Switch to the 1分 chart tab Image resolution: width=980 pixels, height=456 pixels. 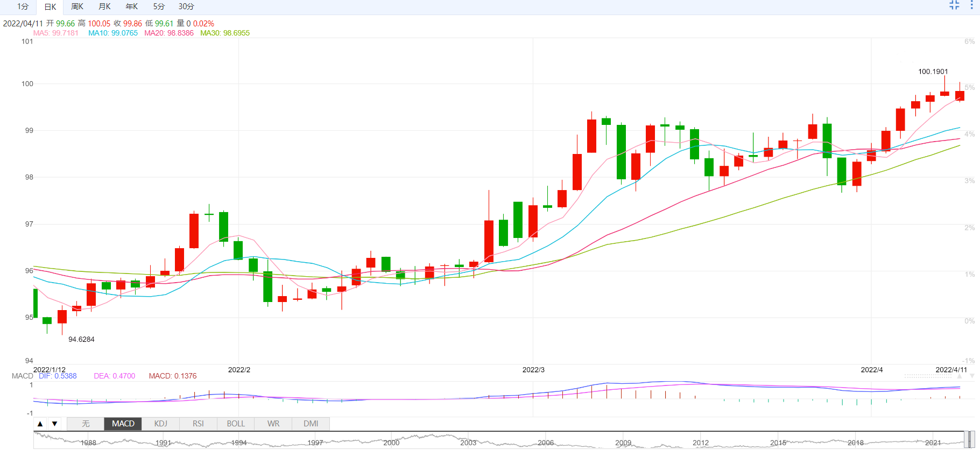pyautogui.click(x=23, y=6)
